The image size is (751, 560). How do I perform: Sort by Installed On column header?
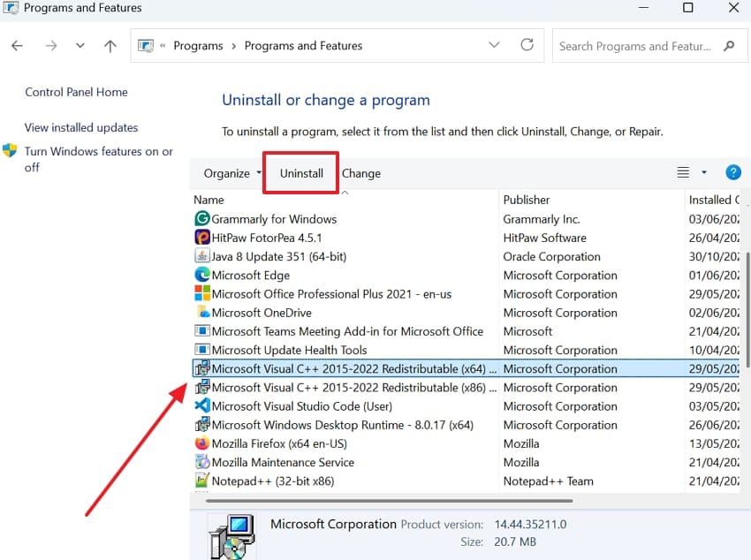tap(714, 201)
